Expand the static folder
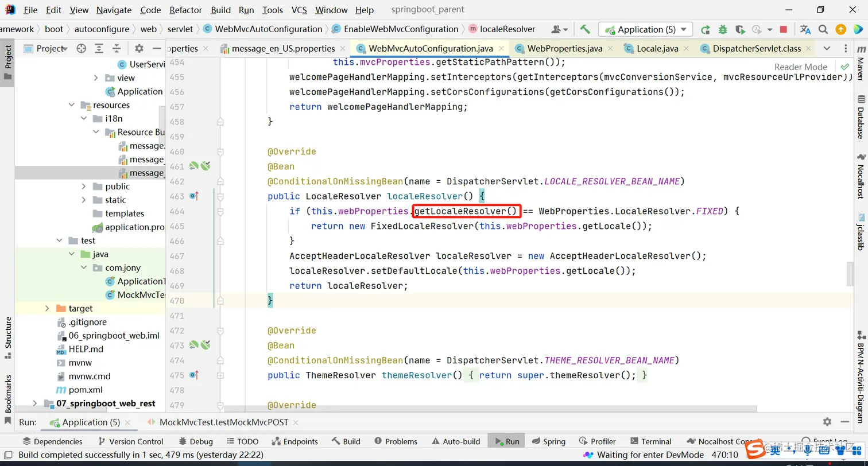The image size is (868, 466). coord(84,200)
